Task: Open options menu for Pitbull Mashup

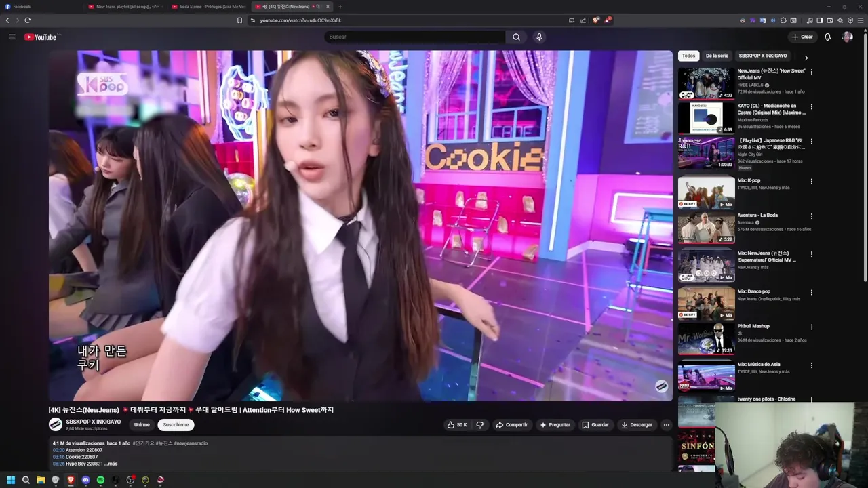Action: (x=812, y=327)
